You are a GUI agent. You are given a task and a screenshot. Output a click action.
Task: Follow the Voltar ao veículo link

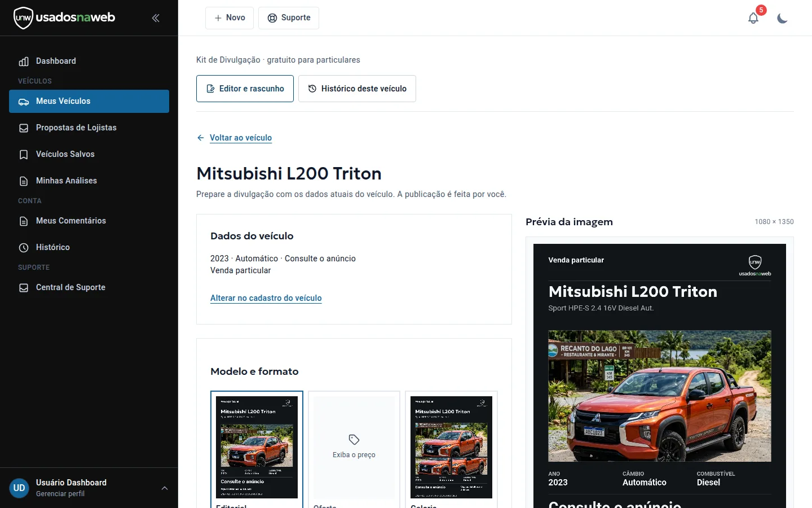click(241, 138)
